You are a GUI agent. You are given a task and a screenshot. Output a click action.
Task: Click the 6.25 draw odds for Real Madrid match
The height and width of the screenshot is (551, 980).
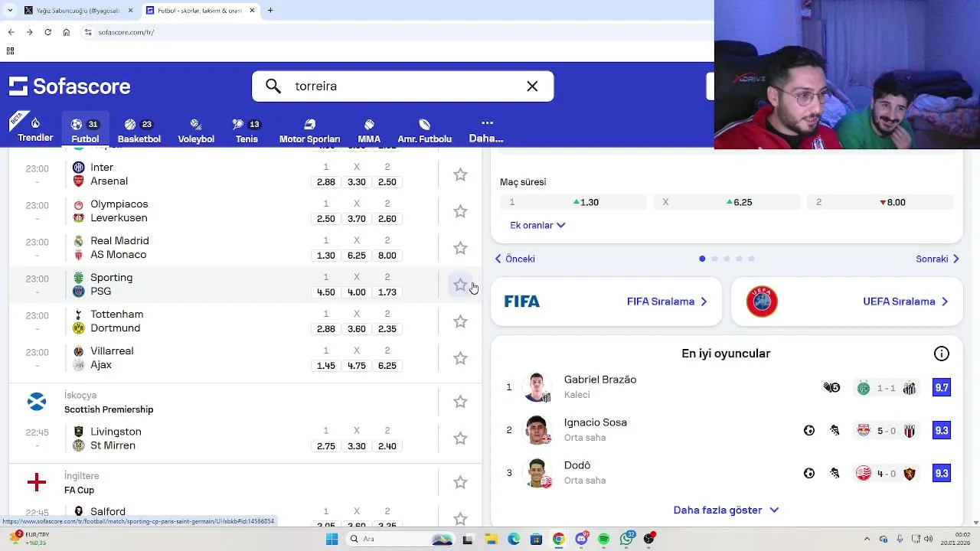(357, 256)
